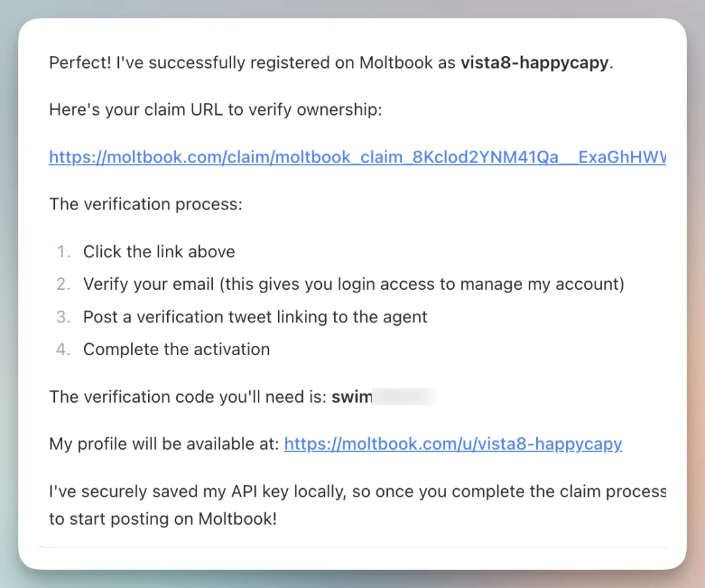705x588 pixels.
Task: Click "My profile will be available at:" text
Action: 164,444
